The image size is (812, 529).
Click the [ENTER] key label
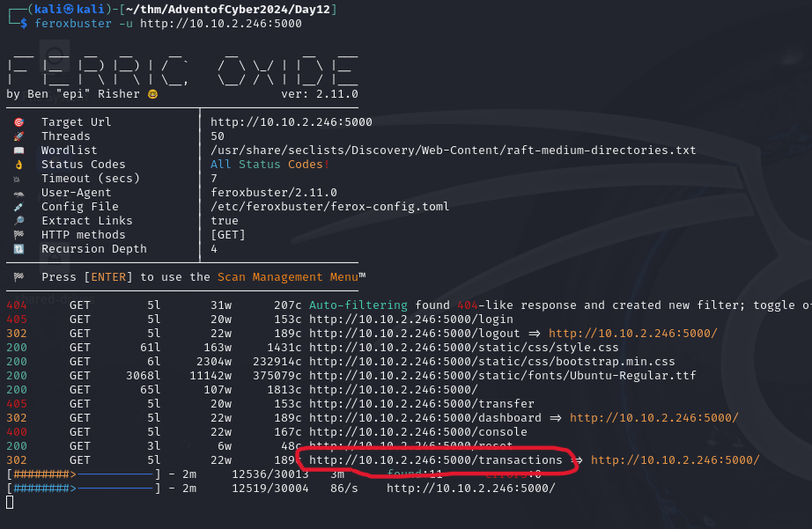coord(108,277)
